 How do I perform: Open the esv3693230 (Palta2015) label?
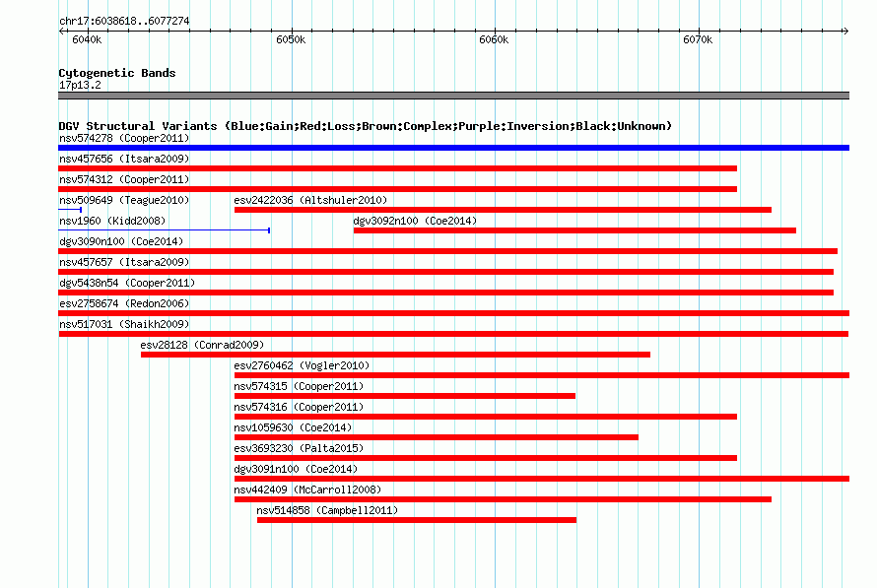click(299, 448)
